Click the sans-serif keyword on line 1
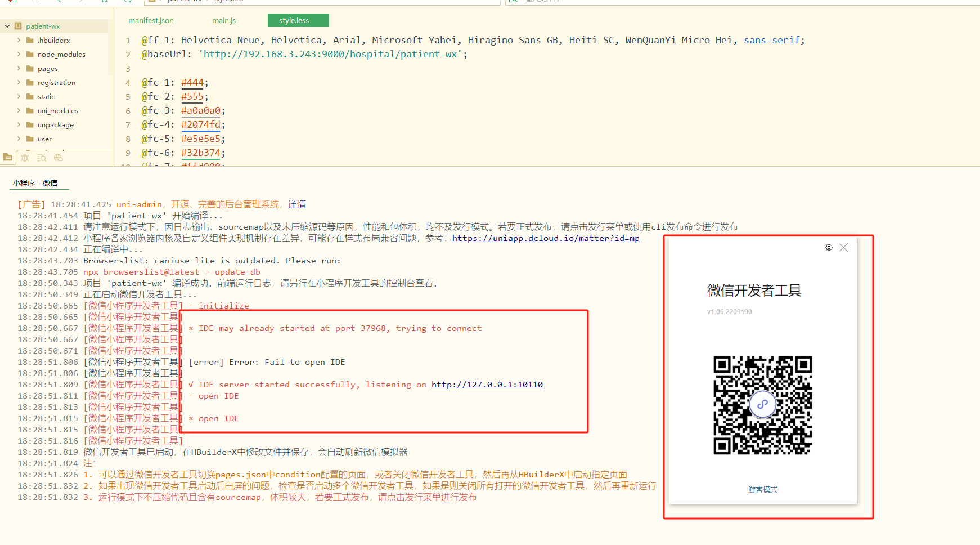The width and height of the screenshot is (980, 545). tap(772, 40)
